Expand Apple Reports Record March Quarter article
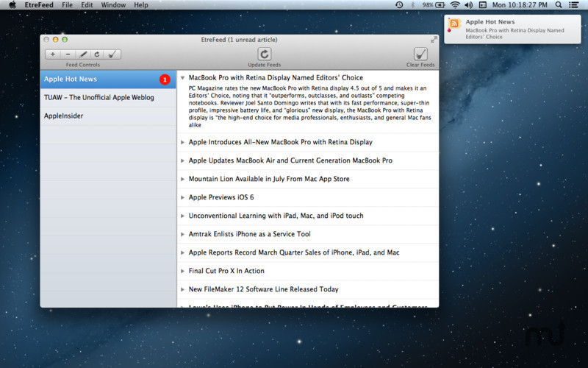The image size is (588, 368). pos(182,252)
